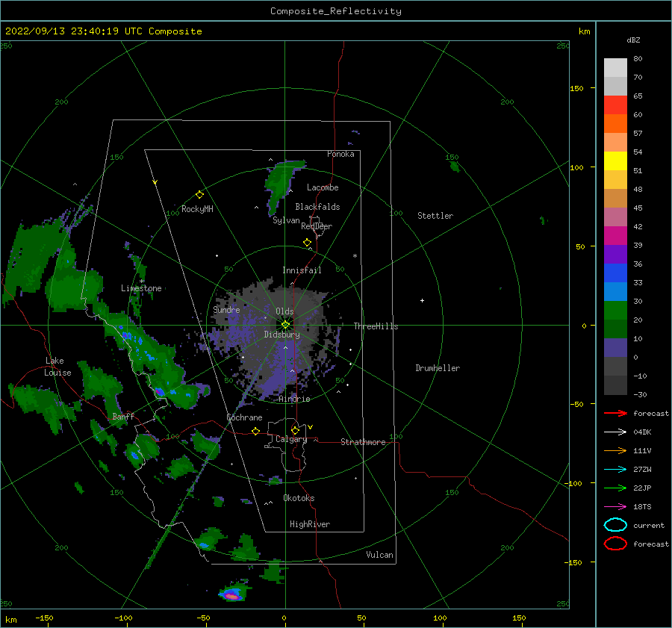Click the yellow diamond marker near RockyMH

[199, 195]
